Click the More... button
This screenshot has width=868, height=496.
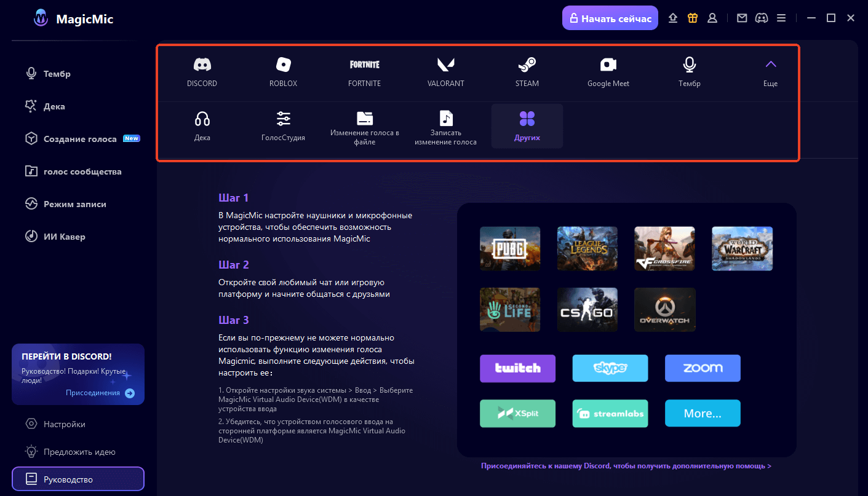(703, 414)
